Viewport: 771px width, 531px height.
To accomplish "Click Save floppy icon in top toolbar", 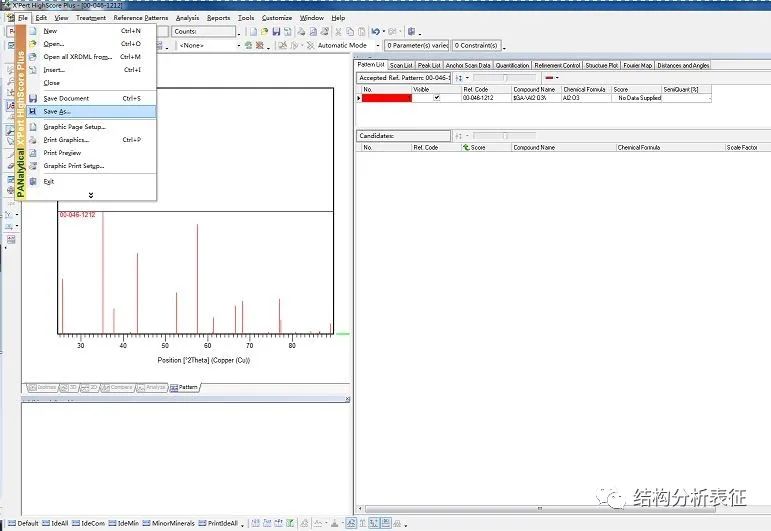I will point(276,31).
